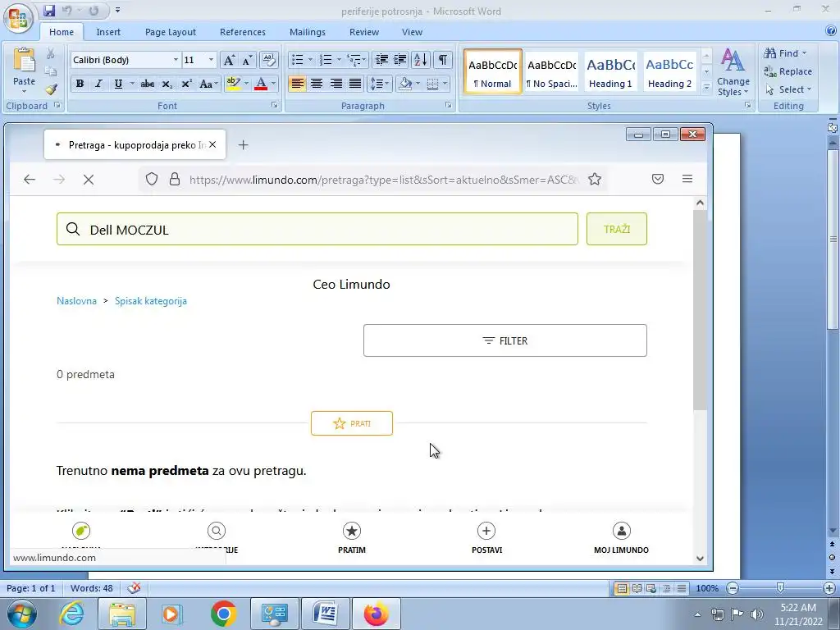Image resolution: width=840 pixels, height=630 pixels.
Task: Center the paragraph text
Action: click(x=317, y=84)
